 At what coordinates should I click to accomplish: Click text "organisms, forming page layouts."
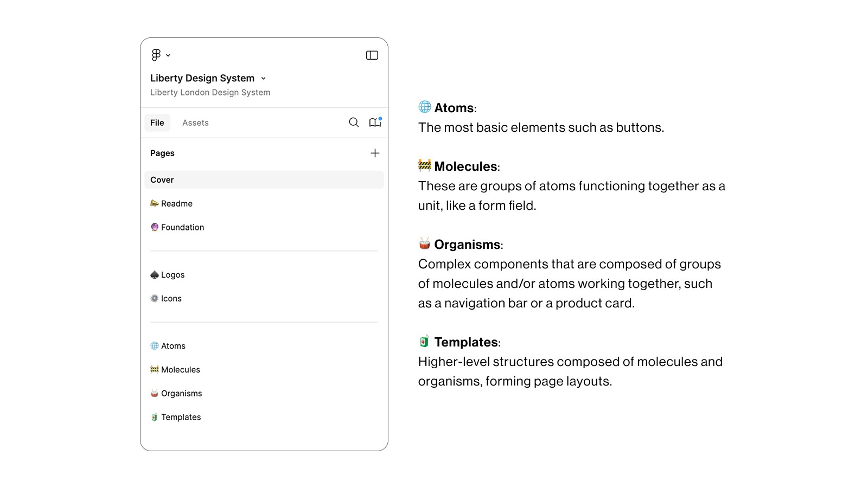pyautogui.click(x=515, y=381)
